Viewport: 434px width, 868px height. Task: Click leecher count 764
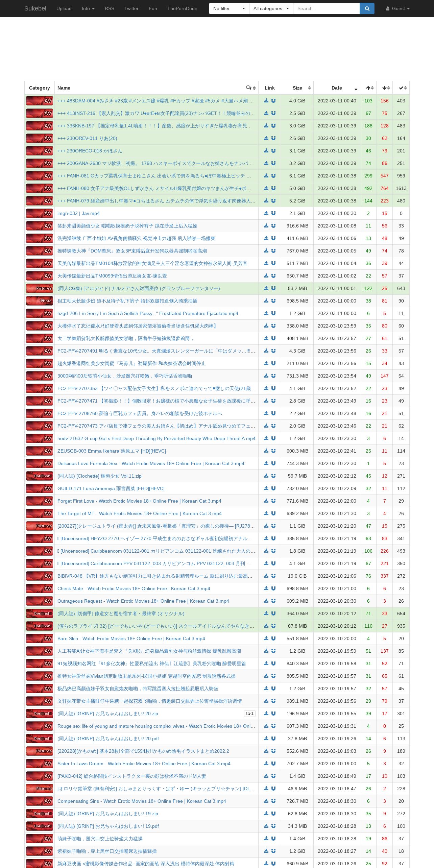pyautogui.click(x=385, y=188)
